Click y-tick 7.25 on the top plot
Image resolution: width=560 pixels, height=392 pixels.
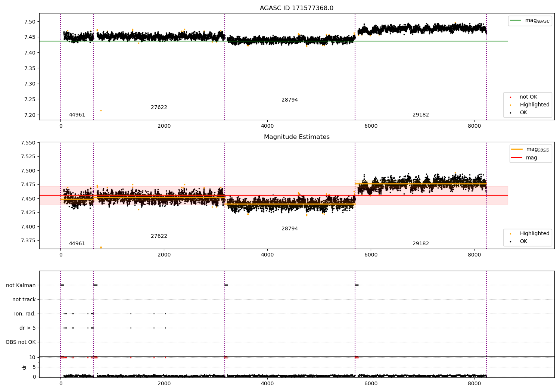(30, 99)
